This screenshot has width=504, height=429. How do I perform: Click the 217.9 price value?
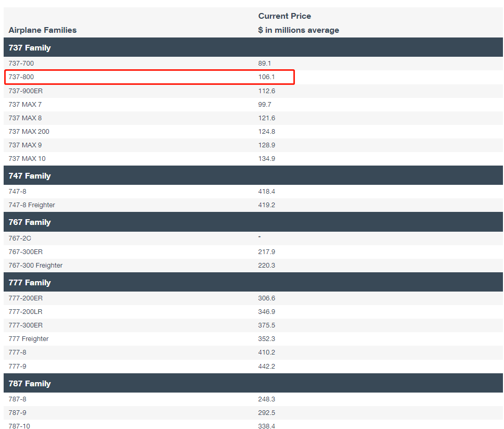(266, 252)
